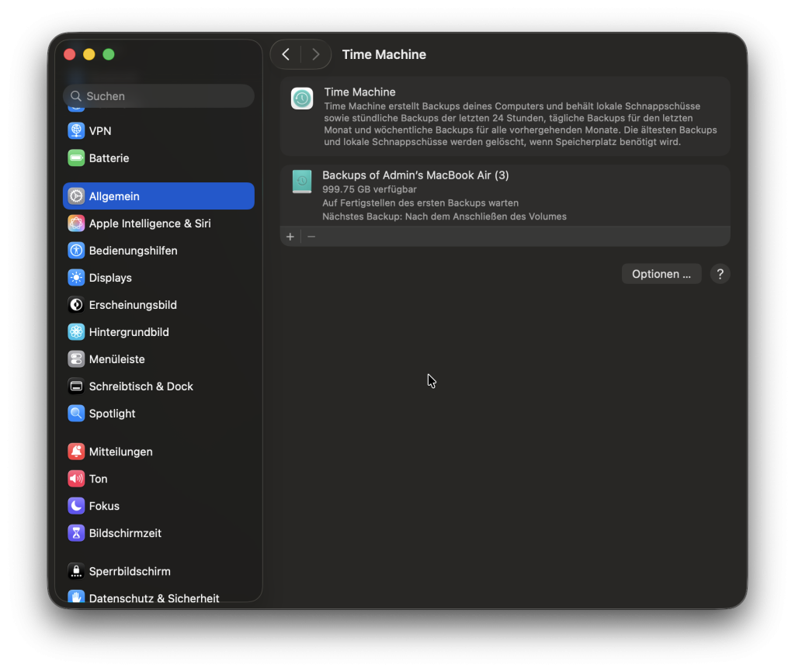Click the search magnifier in Suchen
The height and width of the screenshot is (672, 795).
[76, 95]
